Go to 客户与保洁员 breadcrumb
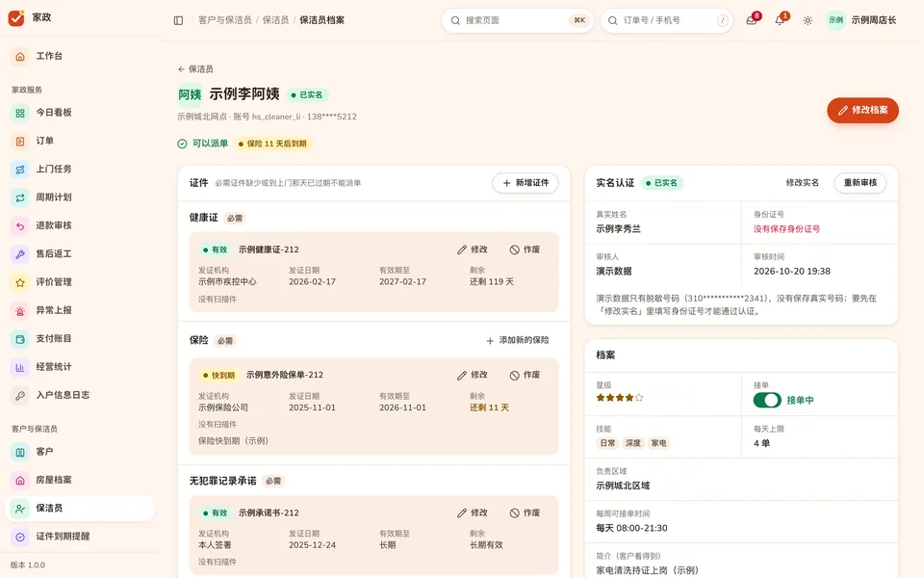The width and height of the screenshot is (924, 578). (225, 20)
